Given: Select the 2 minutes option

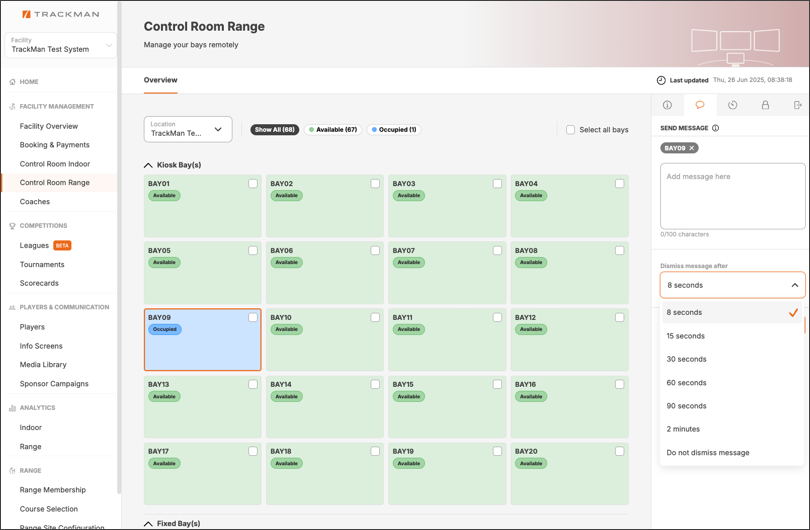Looking at the screenshot, I should pos(731,429).
